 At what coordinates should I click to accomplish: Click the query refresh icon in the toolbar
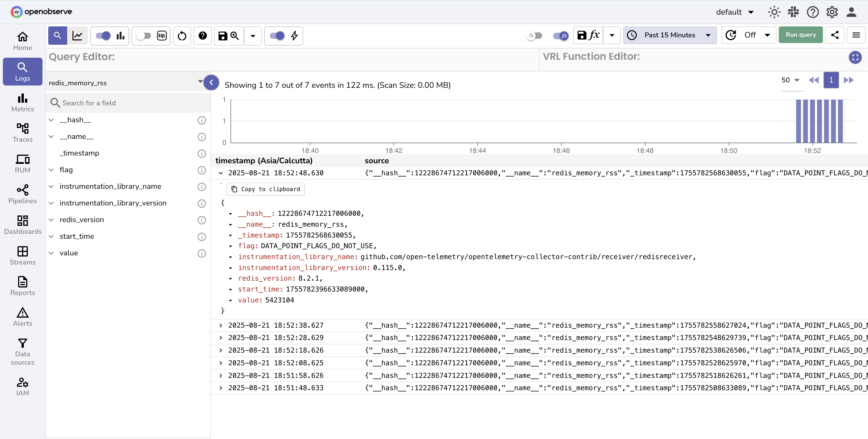pyautogui.click(x=182, y=36)
